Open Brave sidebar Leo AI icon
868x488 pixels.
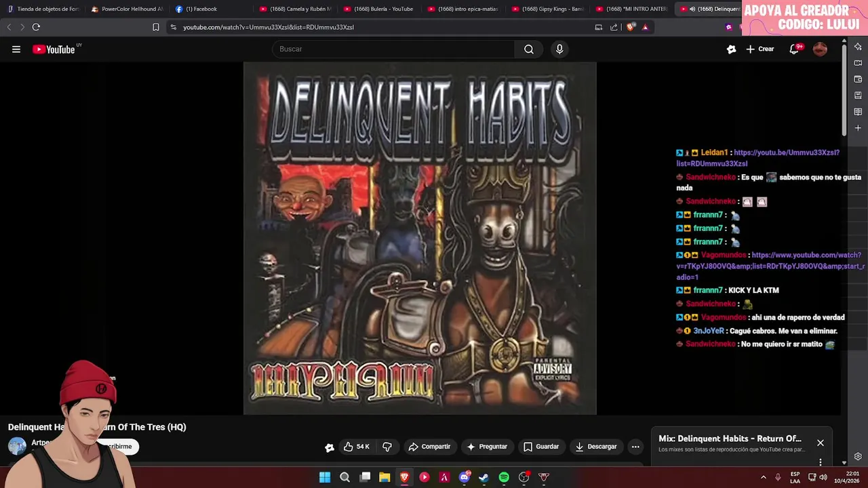point(858,47)
